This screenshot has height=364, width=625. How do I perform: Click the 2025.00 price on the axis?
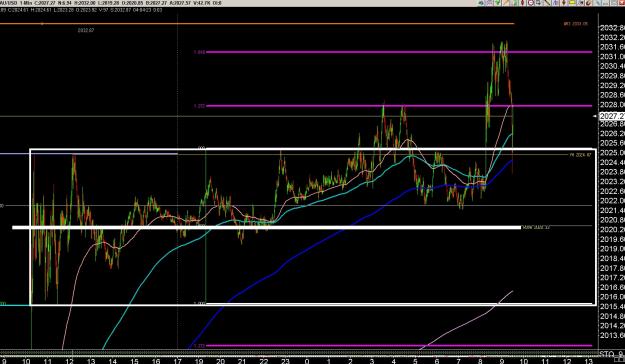[x=612, y=153]
